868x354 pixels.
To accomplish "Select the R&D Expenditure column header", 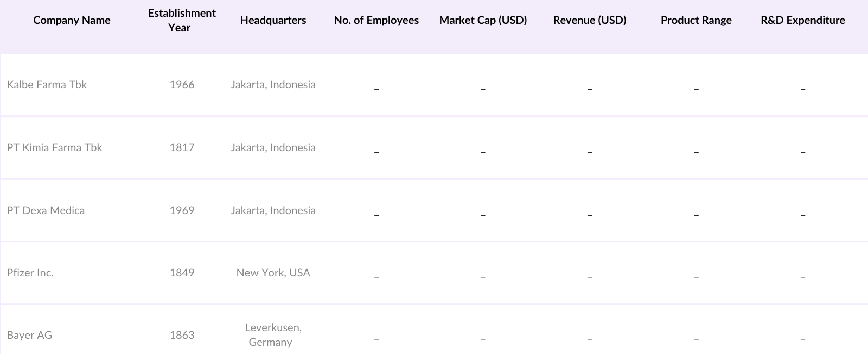I will [803, 20].
